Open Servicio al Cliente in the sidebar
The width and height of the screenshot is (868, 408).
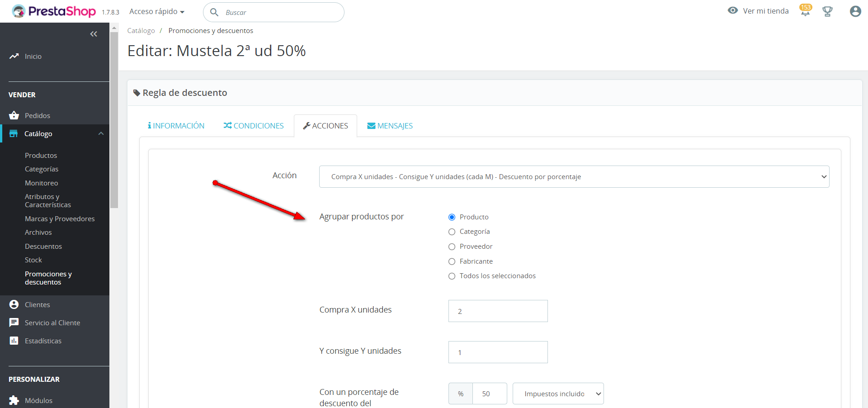52,323
